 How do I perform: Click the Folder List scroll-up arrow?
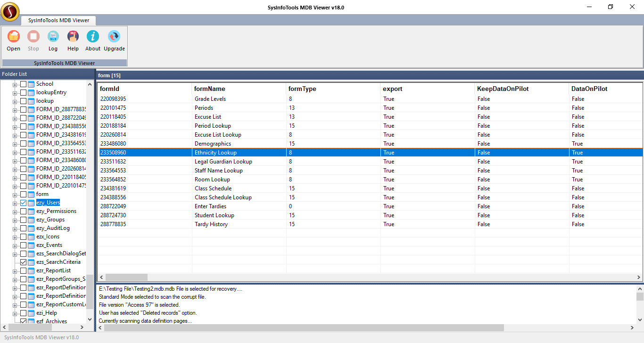tap(90, 84)
